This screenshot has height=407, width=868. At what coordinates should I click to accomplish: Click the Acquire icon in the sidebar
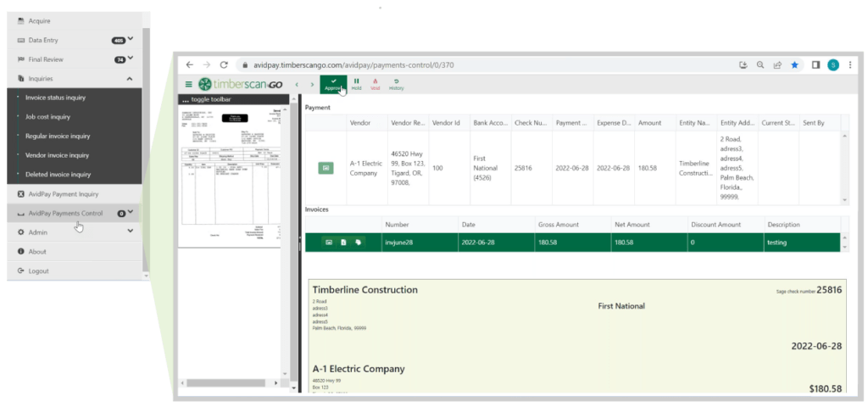coord(21,21)
